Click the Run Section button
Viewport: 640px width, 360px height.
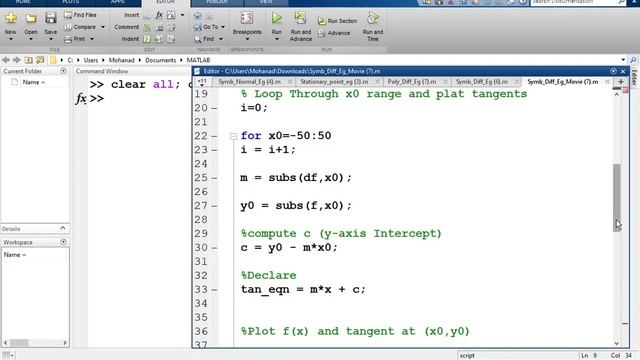[338, 21]
